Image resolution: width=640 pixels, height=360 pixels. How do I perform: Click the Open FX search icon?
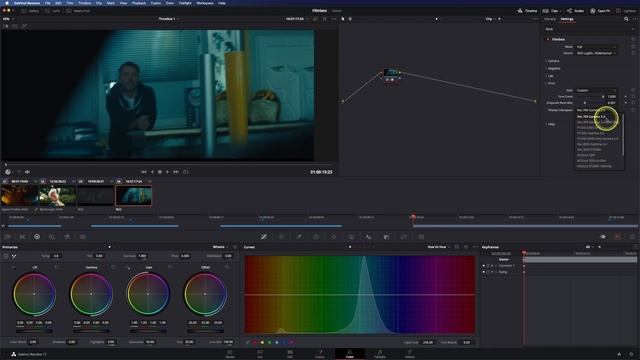click(626, 19)
